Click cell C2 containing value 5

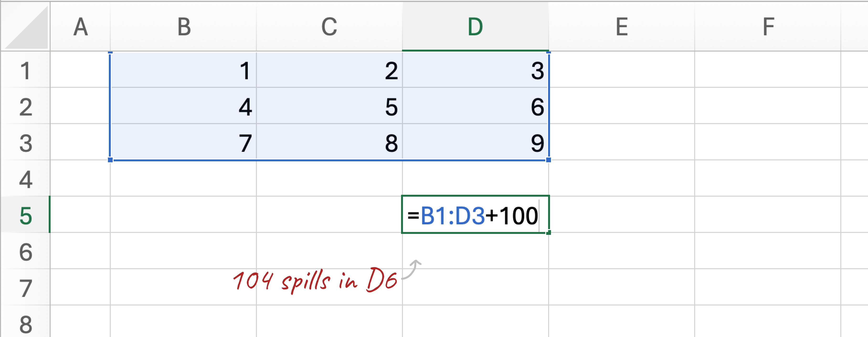[329, 108]
